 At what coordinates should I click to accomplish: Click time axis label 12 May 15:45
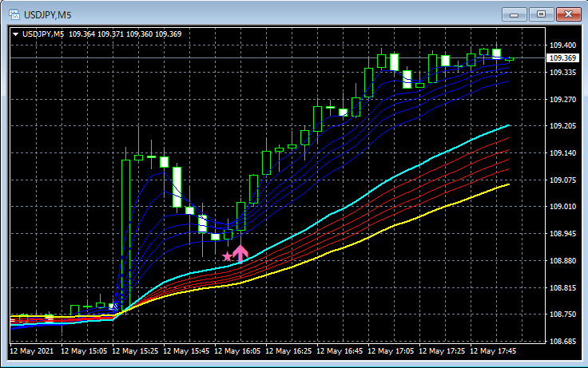[186, 351]
